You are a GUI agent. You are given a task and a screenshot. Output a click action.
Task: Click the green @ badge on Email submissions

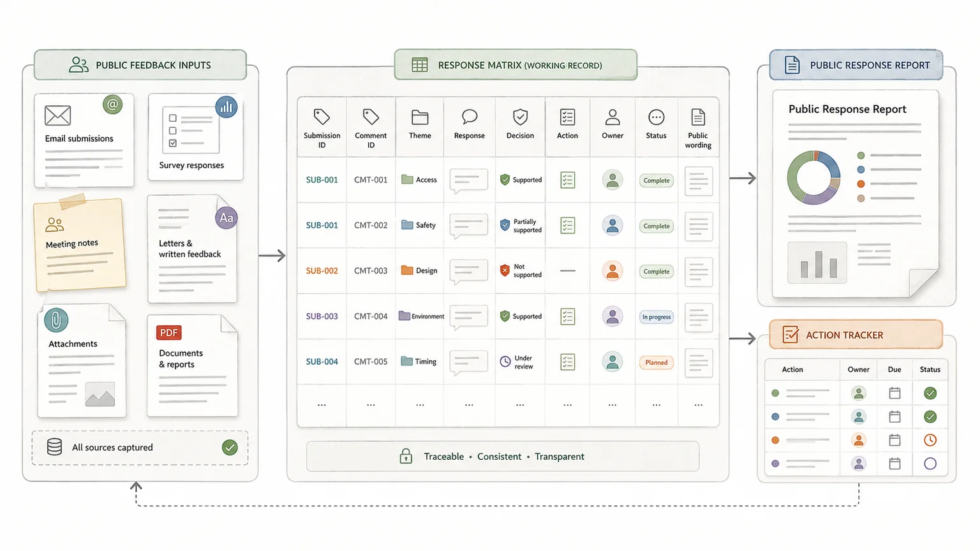click(113, 104)
